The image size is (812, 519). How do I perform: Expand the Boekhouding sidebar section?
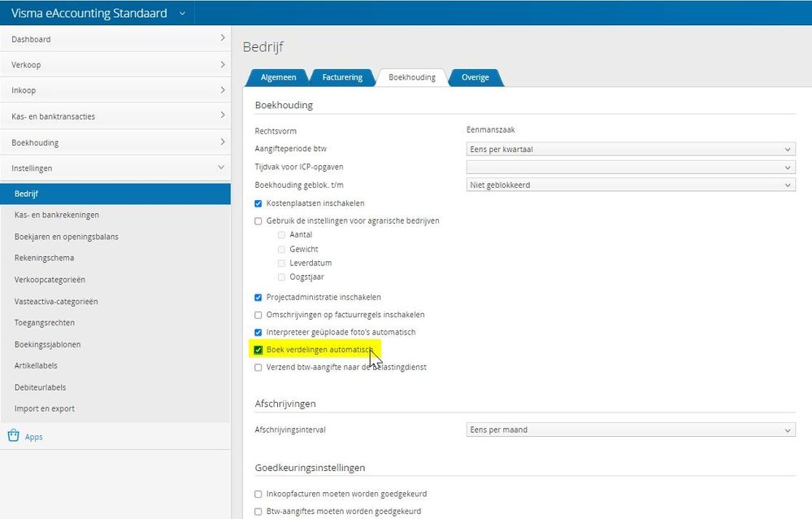(x=115, y=142)
